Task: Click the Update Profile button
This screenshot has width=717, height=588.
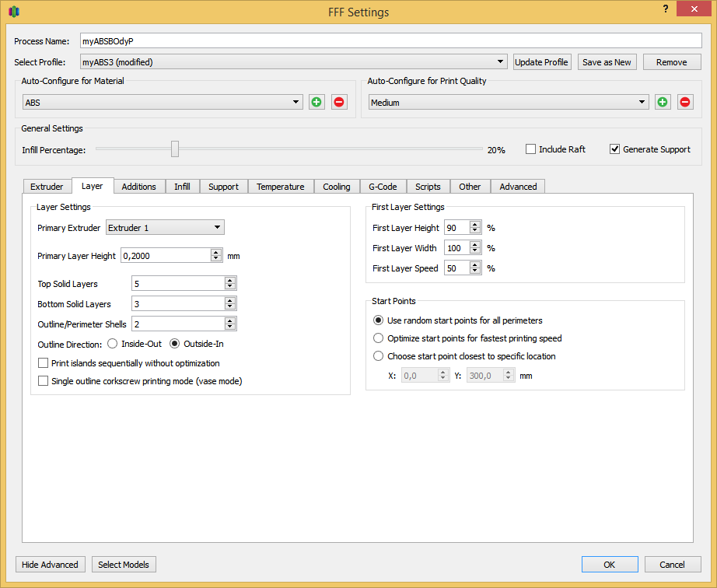Action: 541,61
